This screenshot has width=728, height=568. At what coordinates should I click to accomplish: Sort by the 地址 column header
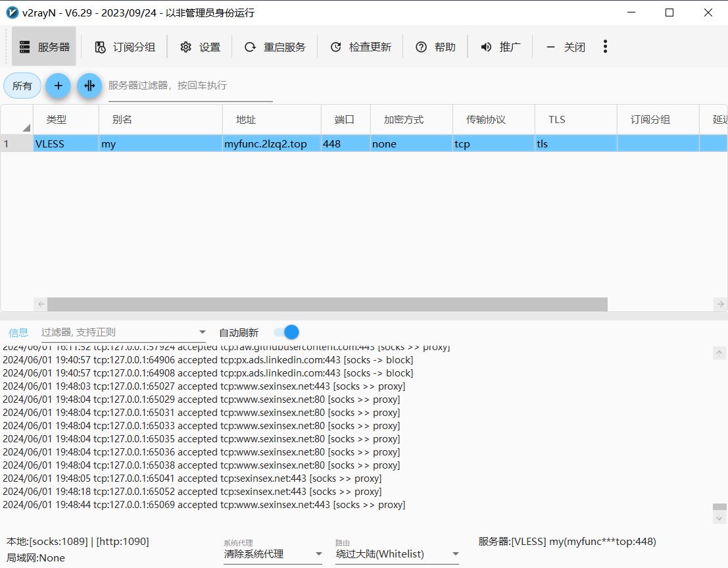click(272, 119)
